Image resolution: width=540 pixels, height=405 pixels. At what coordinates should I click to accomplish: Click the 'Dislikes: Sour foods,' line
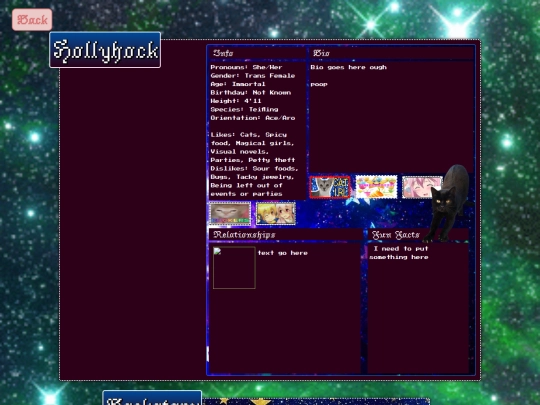[255, 168]
